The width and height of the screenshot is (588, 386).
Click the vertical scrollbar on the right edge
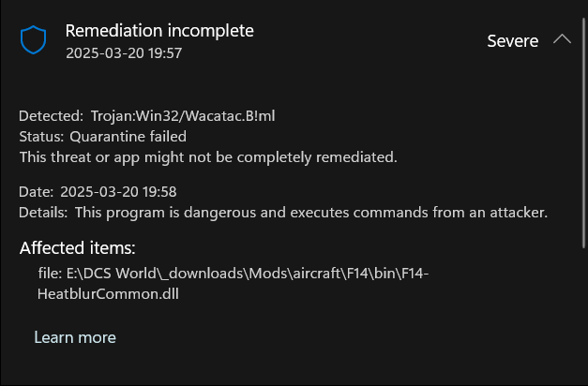583,133
